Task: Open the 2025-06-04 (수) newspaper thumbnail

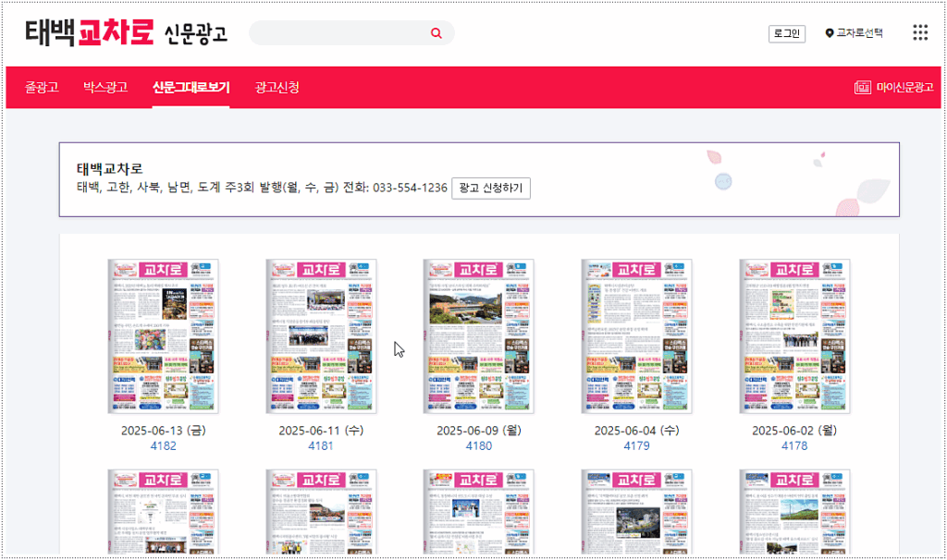Action: coord(636,336)
